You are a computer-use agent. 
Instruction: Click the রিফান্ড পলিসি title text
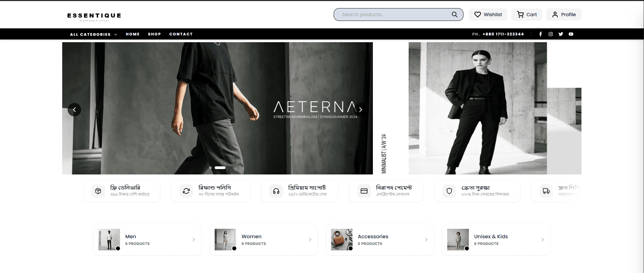click(x=215, y=188)
